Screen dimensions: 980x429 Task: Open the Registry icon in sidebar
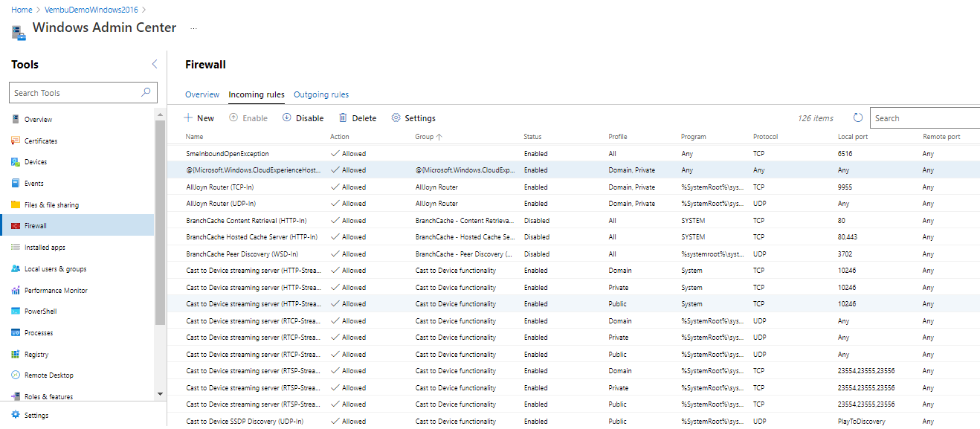[x=16, y=354]
